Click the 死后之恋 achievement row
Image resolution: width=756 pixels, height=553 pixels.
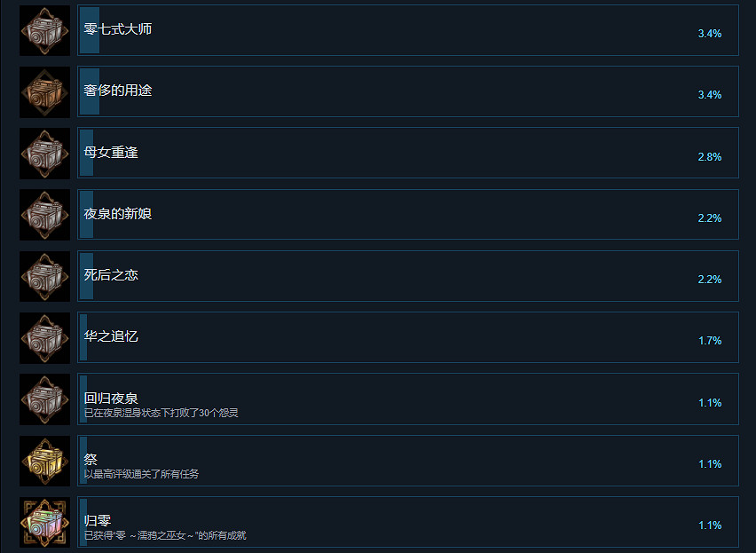pyautogui.click(x=408, y=276)
